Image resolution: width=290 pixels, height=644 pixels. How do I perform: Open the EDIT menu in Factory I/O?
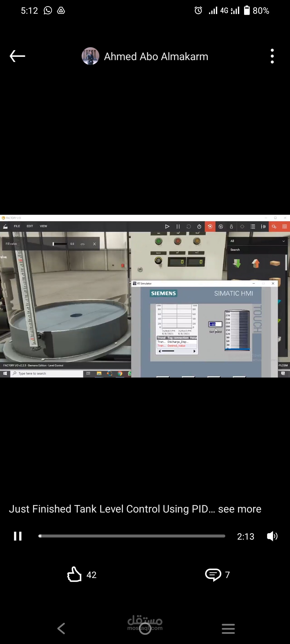click(30, 226)
